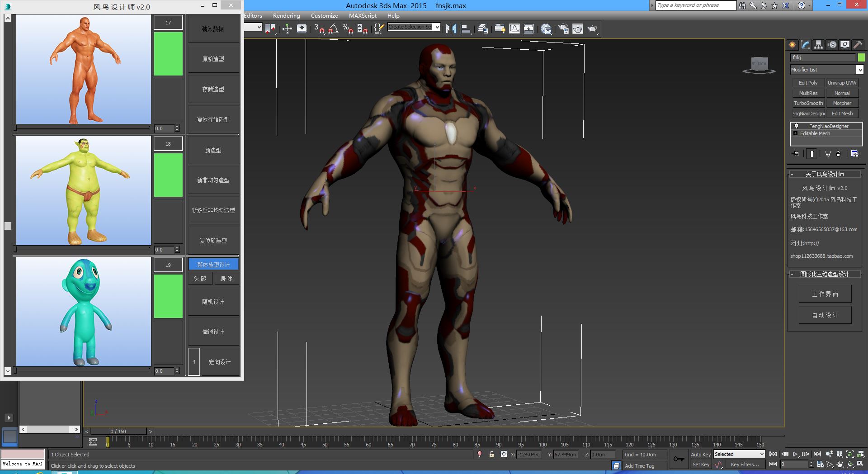Viewport: 868px width, 474px height.
Task: Open the Create command panel tab
Action: point(792,45)
